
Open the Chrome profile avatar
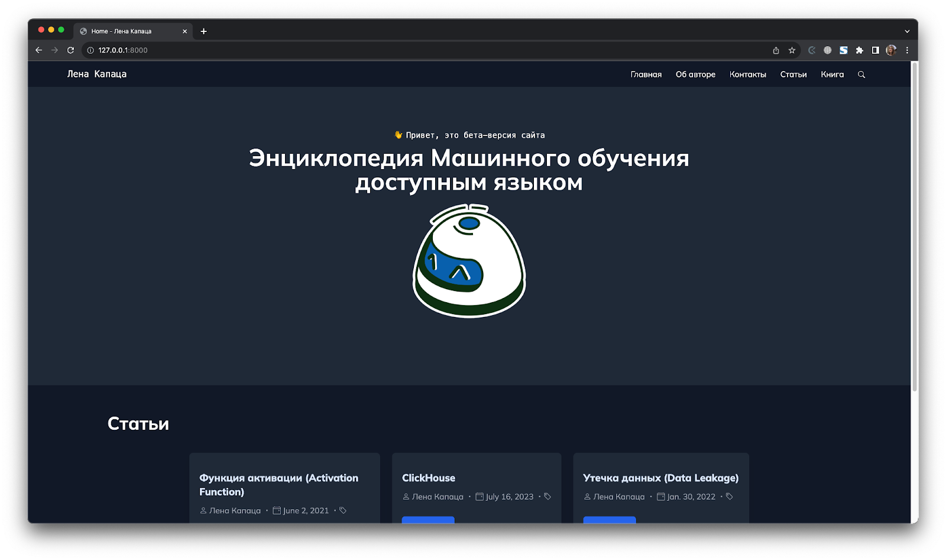[891, 50]
